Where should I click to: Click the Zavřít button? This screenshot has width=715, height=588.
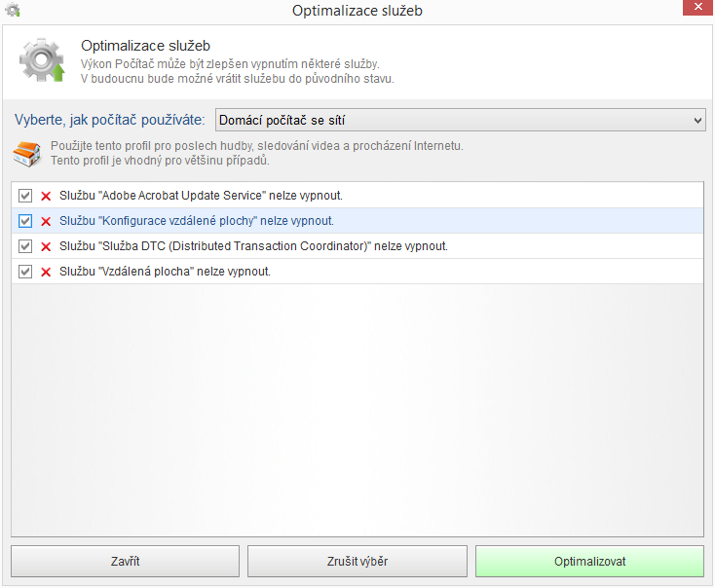125,561
